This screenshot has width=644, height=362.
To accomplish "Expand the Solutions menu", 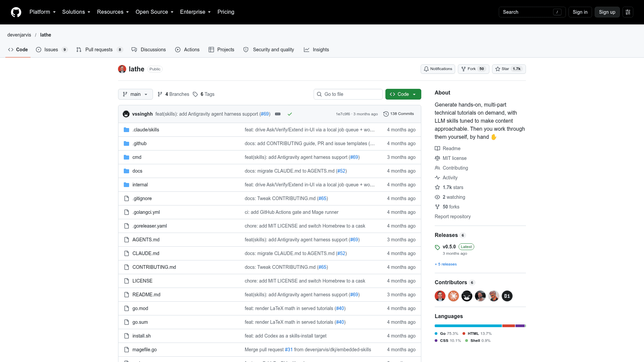I will [76, 12].
